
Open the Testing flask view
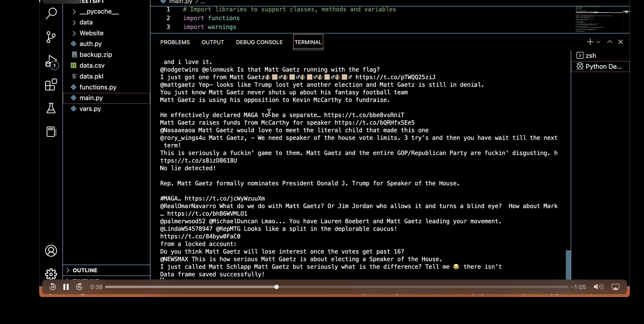pos(51,108)
